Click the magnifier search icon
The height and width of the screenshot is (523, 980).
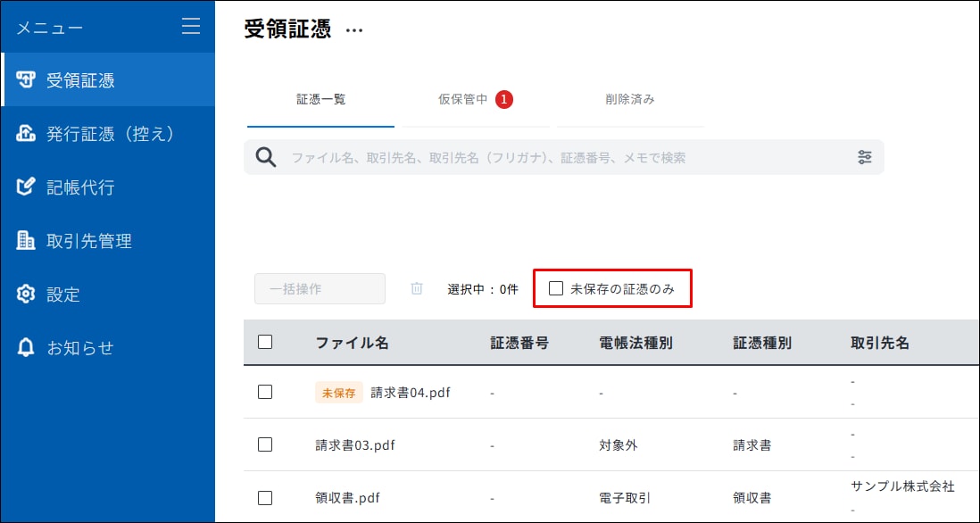(266, 157)
